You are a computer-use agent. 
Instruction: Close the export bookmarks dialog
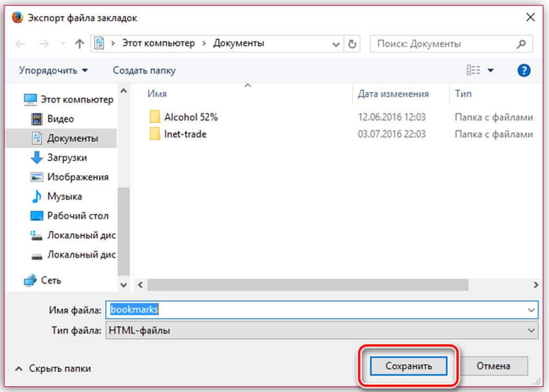(x=530, y=17)
